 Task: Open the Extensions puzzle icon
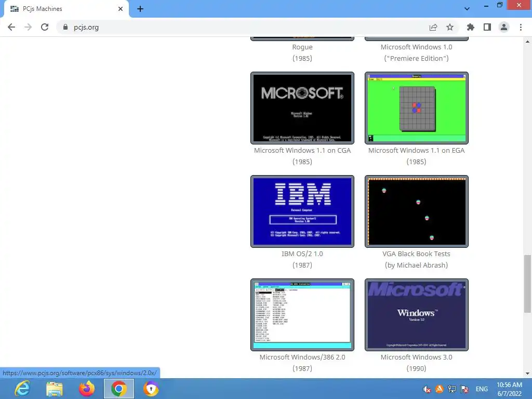click(470, 27)
